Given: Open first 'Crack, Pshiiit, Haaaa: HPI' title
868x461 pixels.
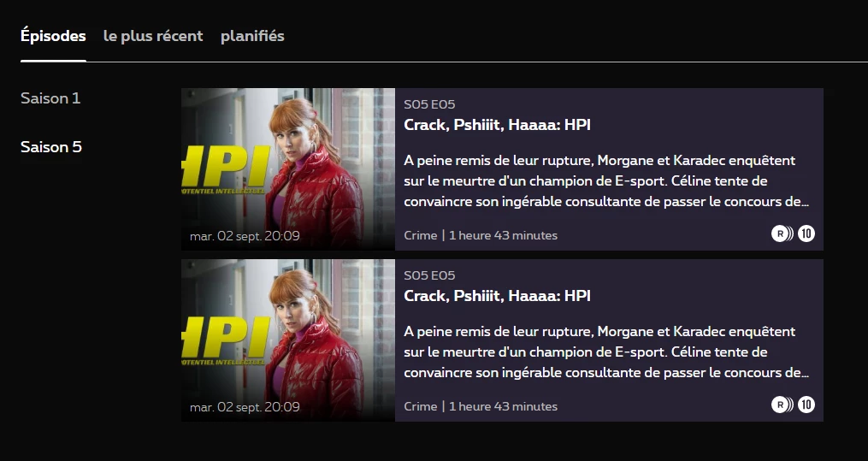Looking at the screenshot, I should 497,125.
